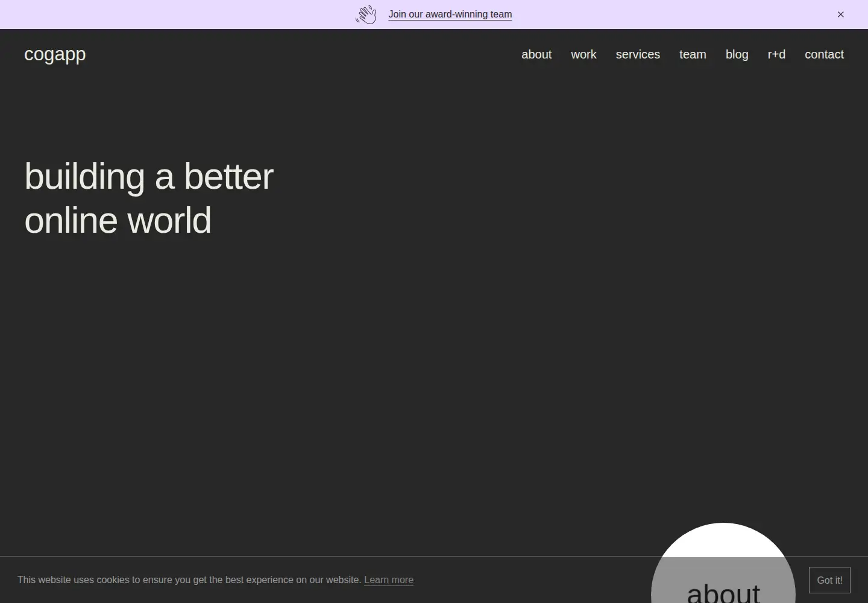The image size is (868, 603).
Task: Open the blog from the top navigation
Action: (737, 54)
